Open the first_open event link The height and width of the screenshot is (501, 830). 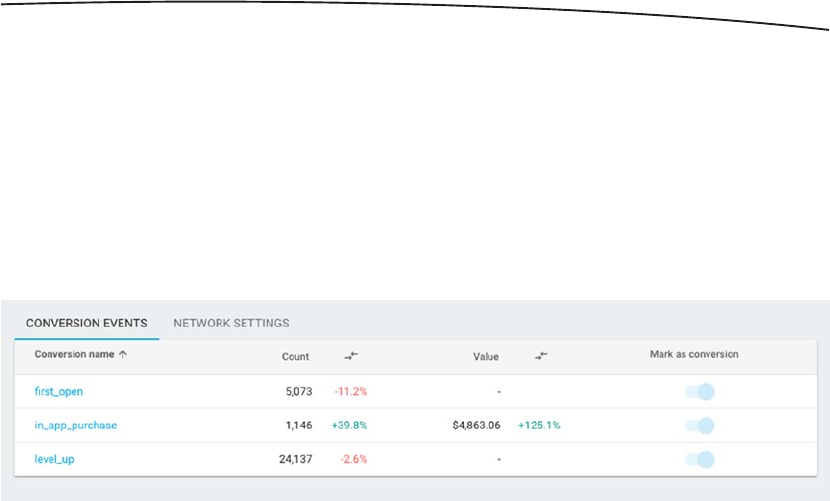(58, 392)
